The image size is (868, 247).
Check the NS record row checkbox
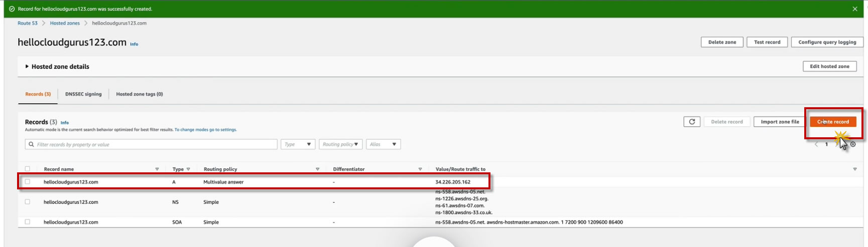pyautogui.click(x=28, y=202)
